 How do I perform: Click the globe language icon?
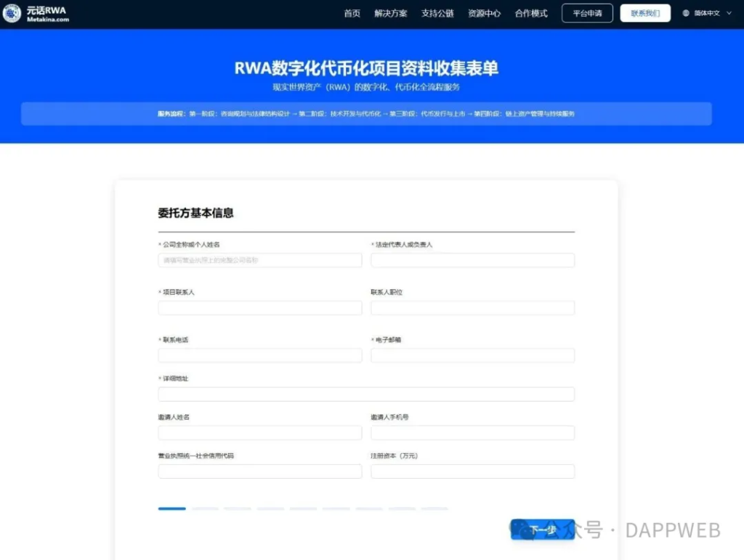(686, 13)
